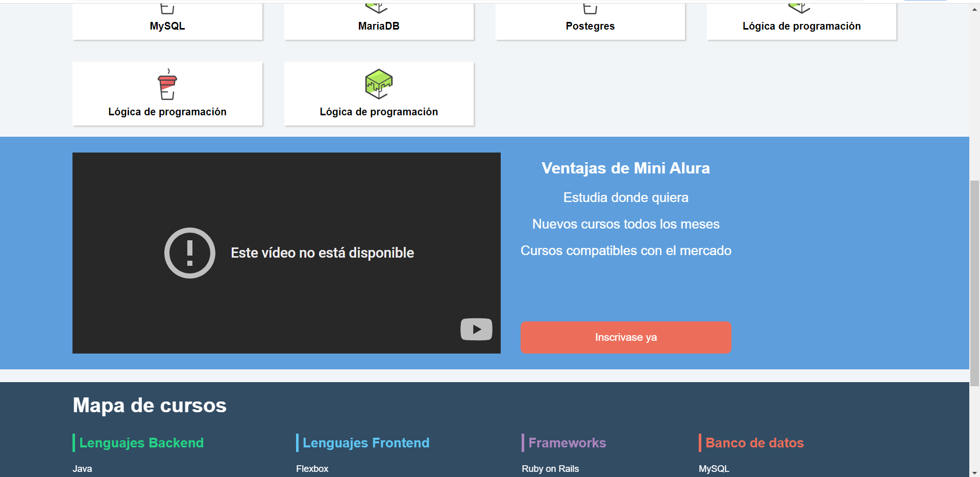Click the page vertical scrollbar thumb
980x477 pixels.
(974, 283)
